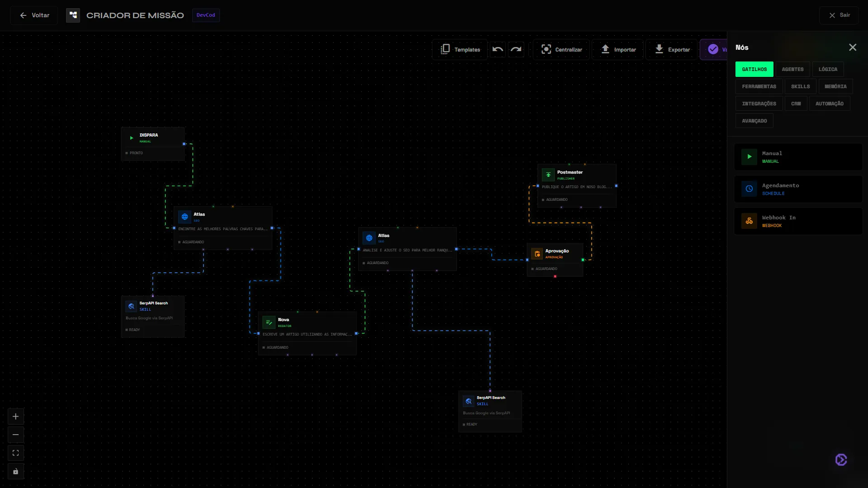Select the Integrações category tab

(x=759, y=104)
